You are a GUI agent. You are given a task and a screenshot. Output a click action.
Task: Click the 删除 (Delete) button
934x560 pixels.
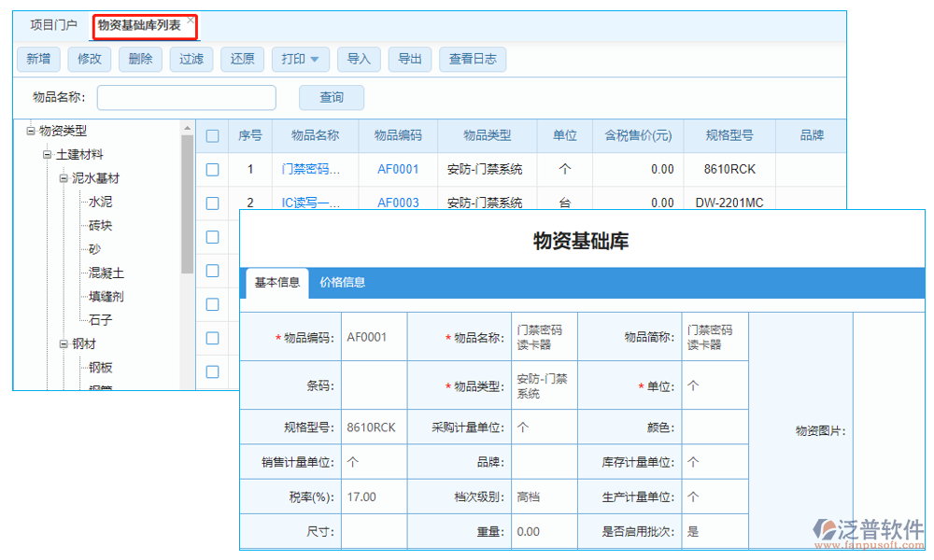coord(140,59)
